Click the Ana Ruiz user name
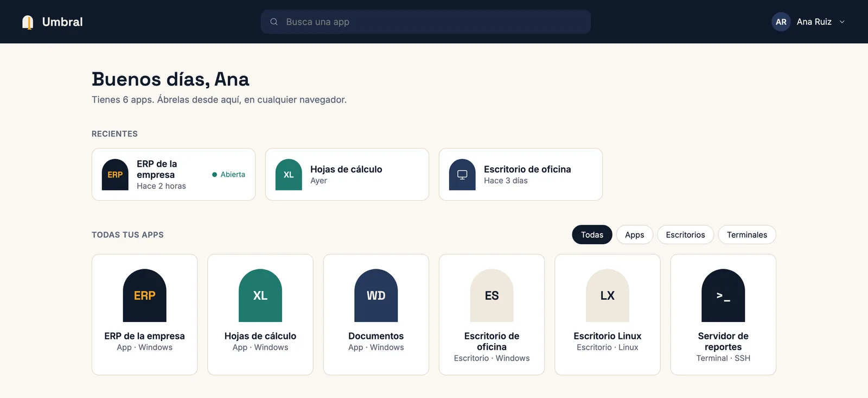 point(814,22)
